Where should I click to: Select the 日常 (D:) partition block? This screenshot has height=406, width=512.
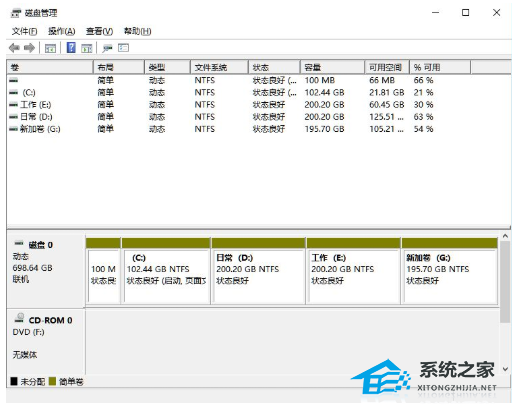tap(258, 271)
